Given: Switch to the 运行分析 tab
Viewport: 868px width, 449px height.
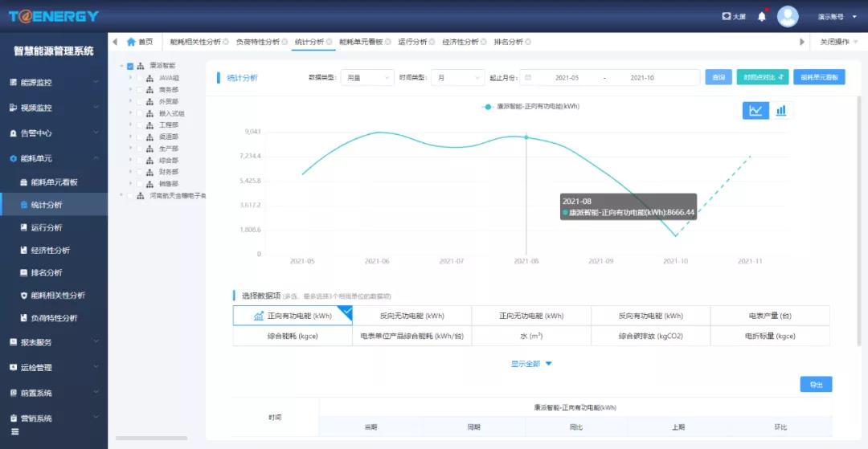Looking at the screenshot, I should click(412, 42).
